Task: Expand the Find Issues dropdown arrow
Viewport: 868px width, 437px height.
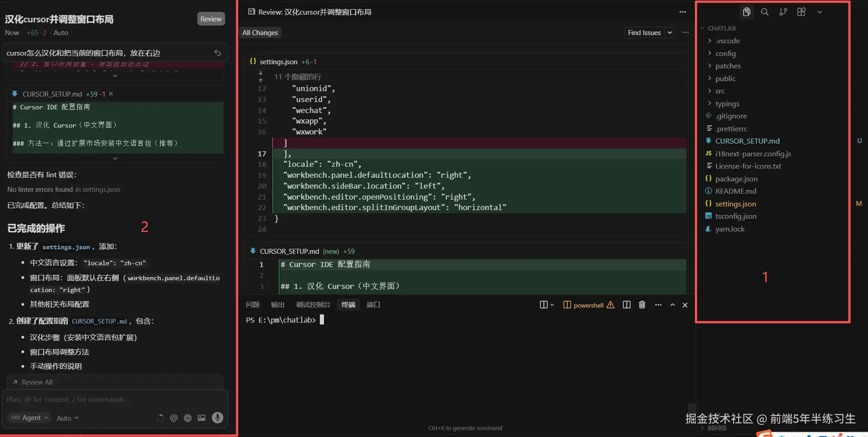Action: coord(670,33)
